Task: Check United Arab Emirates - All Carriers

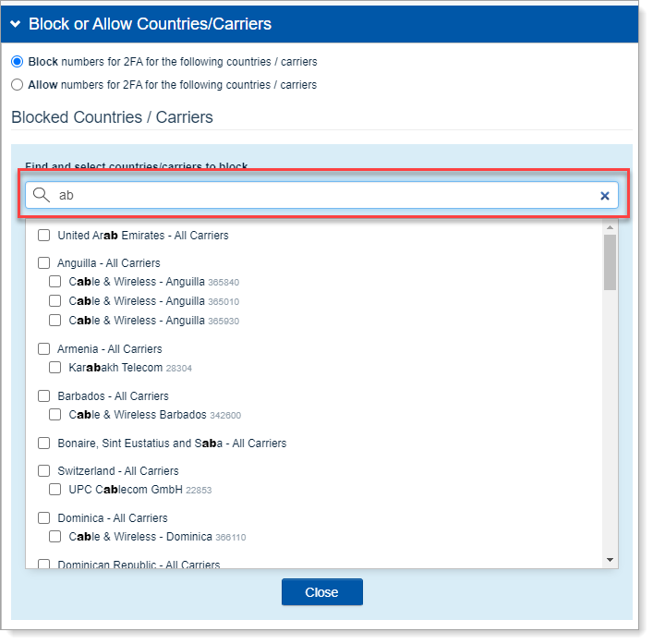Action: [43, 236]
